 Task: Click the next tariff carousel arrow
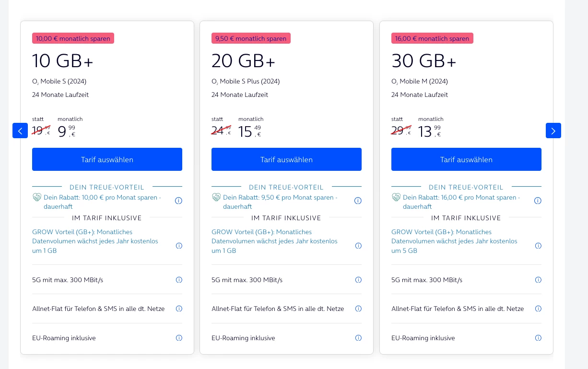coord(553,131)
